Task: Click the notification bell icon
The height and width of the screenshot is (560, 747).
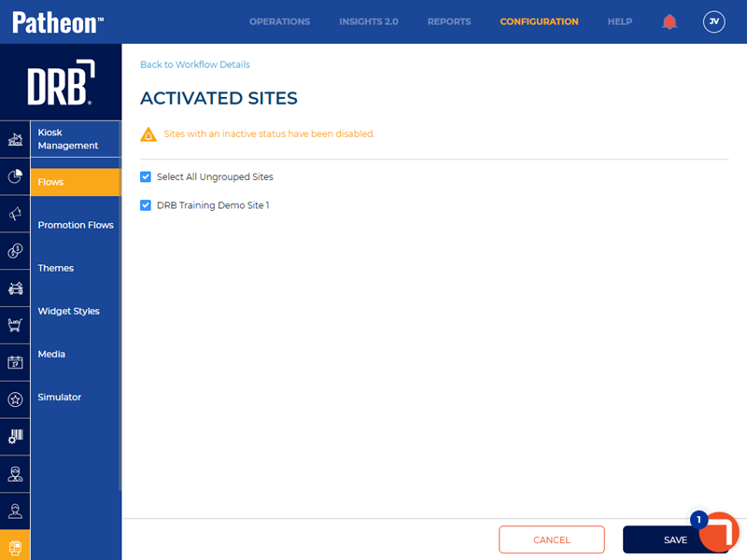Action: tap(669, 21)
